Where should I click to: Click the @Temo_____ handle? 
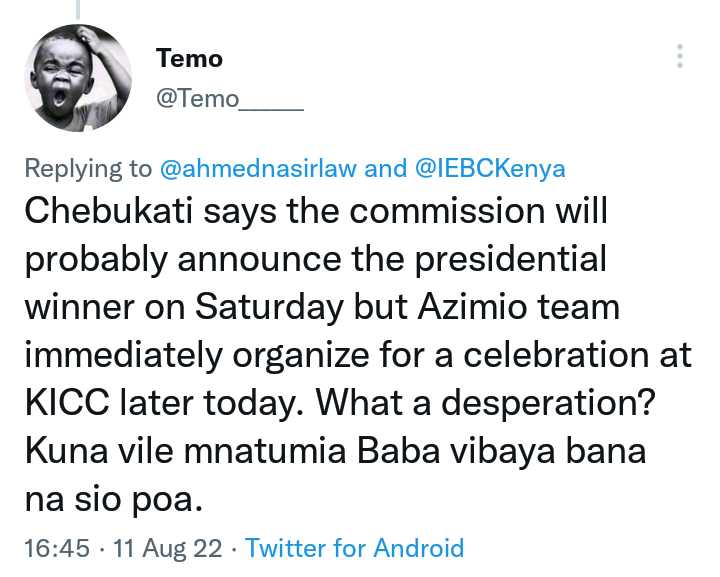230,98
